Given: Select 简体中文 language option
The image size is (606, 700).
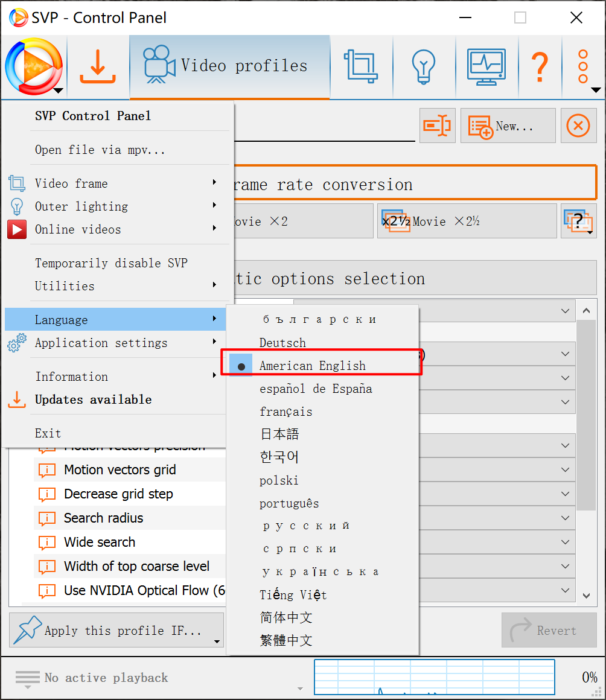Looking at the screenshot, I should tap(322, 618).
